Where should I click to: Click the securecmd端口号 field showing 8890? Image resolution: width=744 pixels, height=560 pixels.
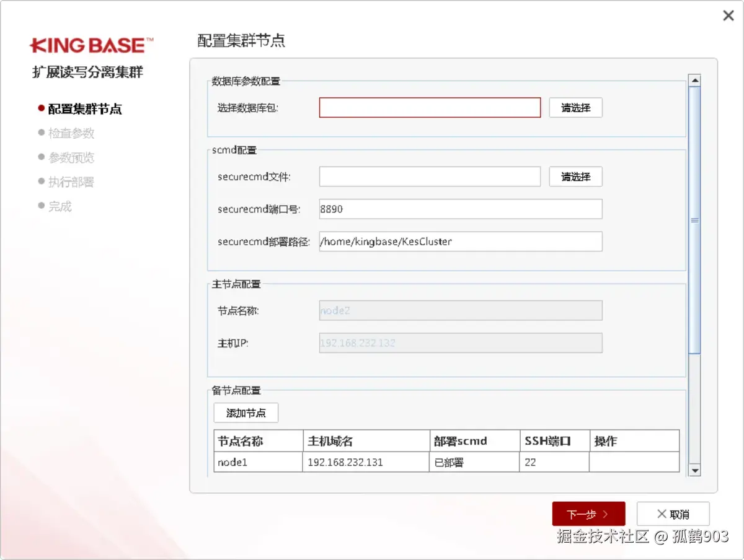coord(461,209)
